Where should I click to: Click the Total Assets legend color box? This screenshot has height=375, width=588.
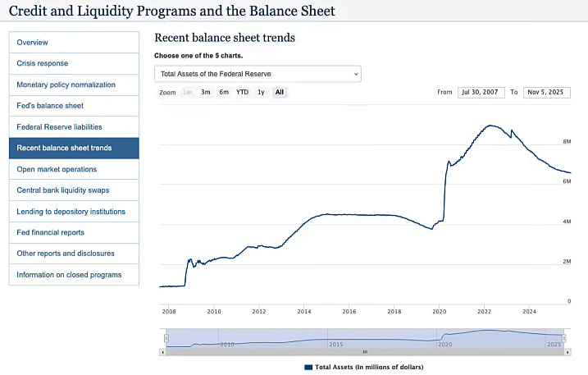[308, 367]
